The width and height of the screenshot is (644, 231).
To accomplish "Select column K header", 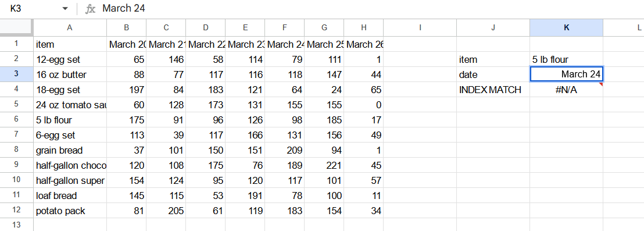I will (x=566, y=27).
